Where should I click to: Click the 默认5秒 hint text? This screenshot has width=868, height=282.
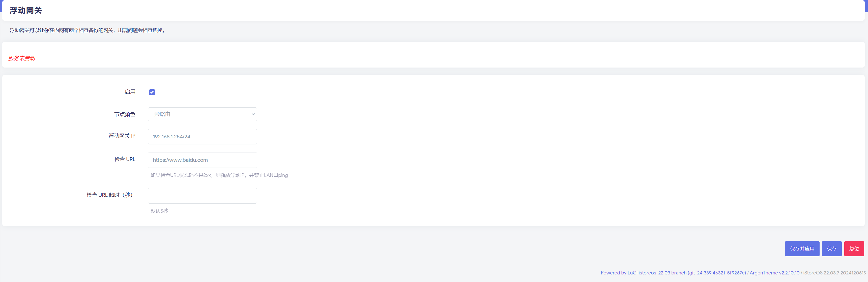(159, 211)
